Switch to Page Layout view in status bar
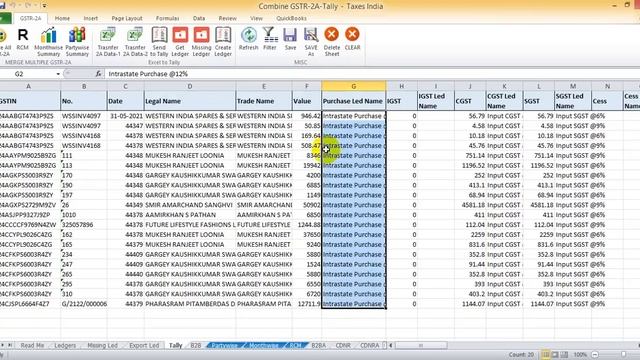The height and width of the screenshot is (360, 640). pyautogui.click(x=555, y=355)
